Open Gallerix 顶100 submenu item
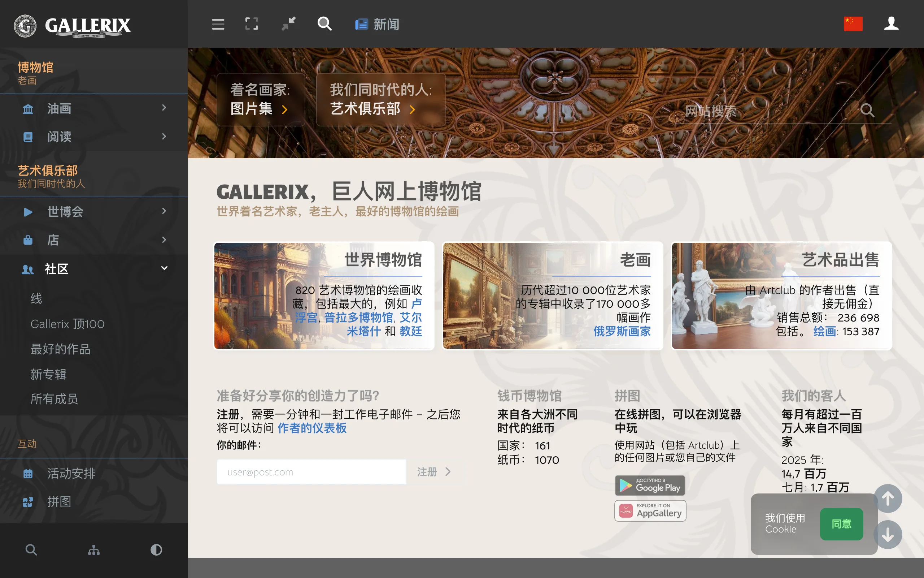Viewport: 924px width, 578px height. 67,324
